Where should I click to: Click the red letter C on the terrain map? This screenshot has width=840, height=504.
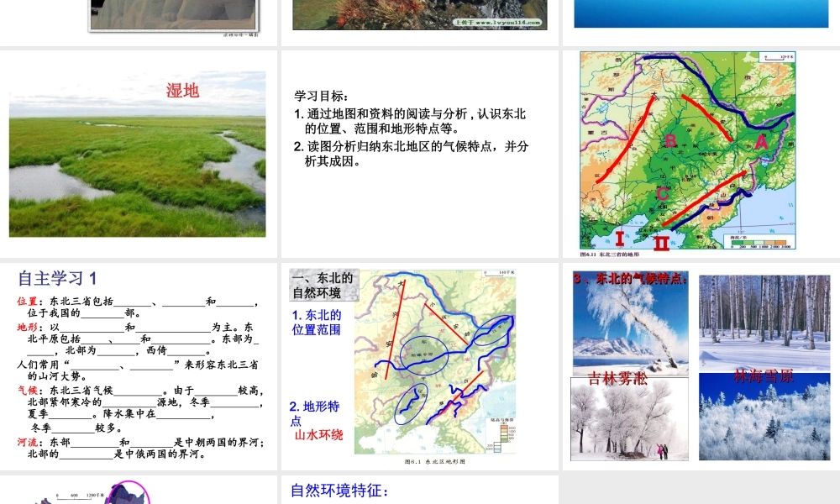(663, 193)
